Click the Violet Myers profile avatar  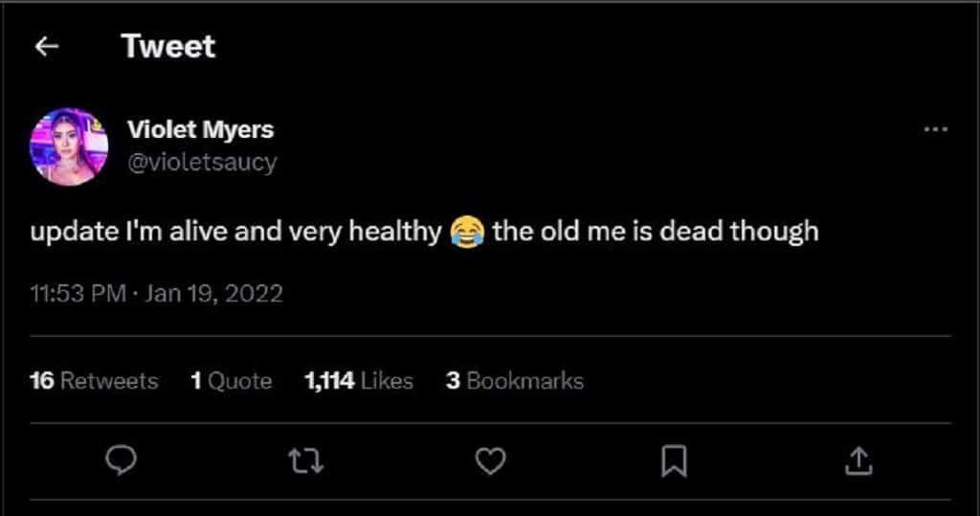[69, 146]
